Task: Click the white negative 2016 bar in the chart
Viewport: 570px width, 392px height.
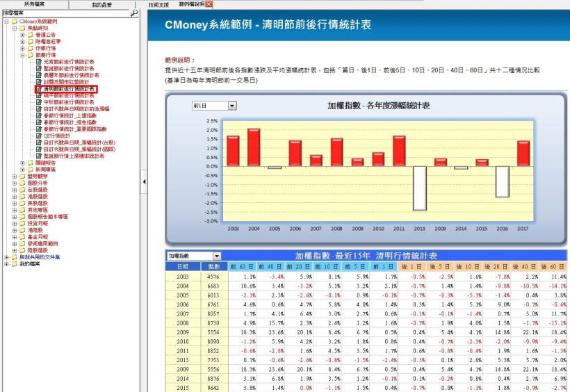Action: [503, 182]
